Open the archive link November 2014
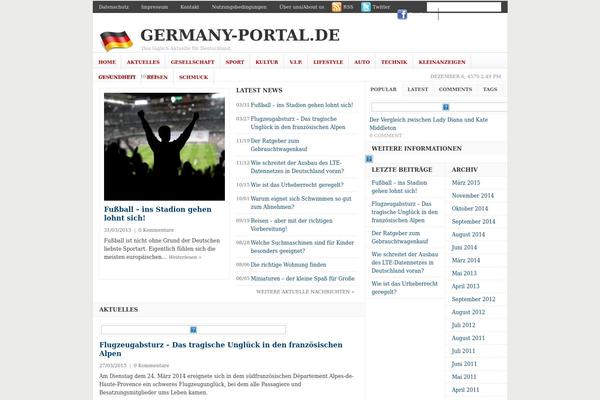Image resolution: width=600 pixels, height=400 pixels. [473, 196]
